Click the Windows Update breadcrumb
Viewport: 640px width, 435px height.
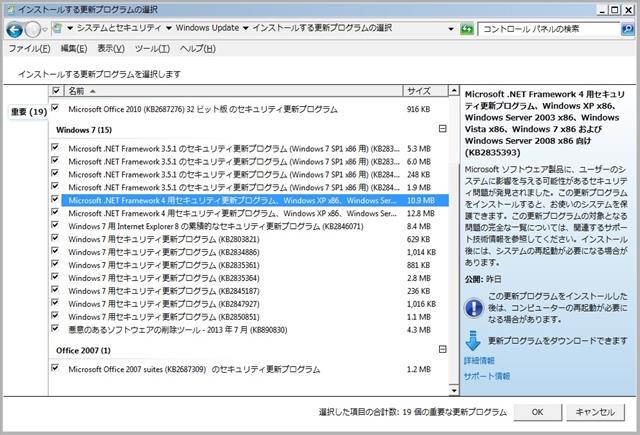click(x=207, y=28)
